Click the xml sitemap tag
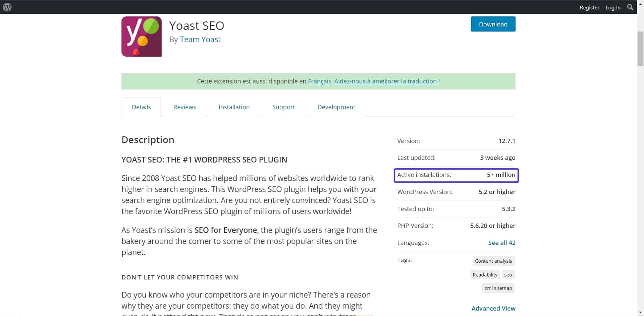The image size is (644, 316). [x=498, y=288]
